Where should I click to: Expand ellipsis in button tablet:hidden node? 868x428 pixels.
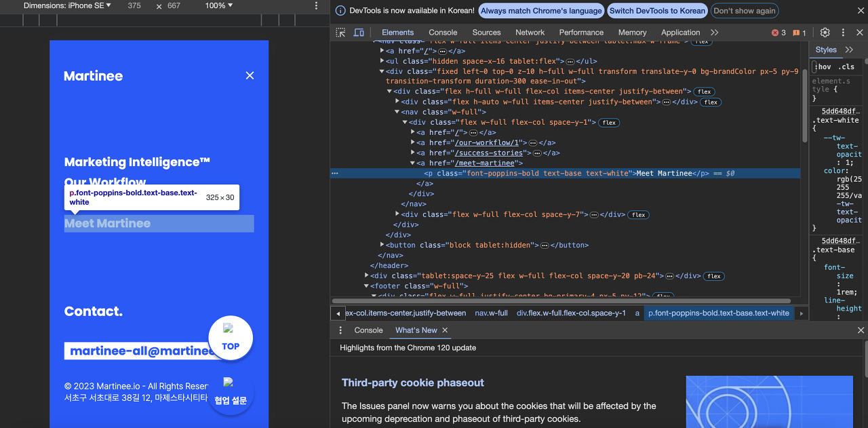545,246
